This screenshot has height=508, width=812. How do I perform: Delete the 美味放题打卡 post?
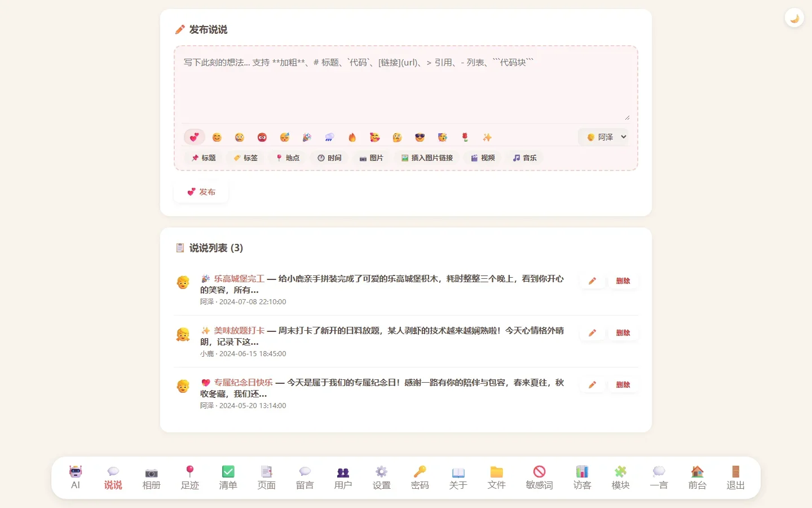623,333
